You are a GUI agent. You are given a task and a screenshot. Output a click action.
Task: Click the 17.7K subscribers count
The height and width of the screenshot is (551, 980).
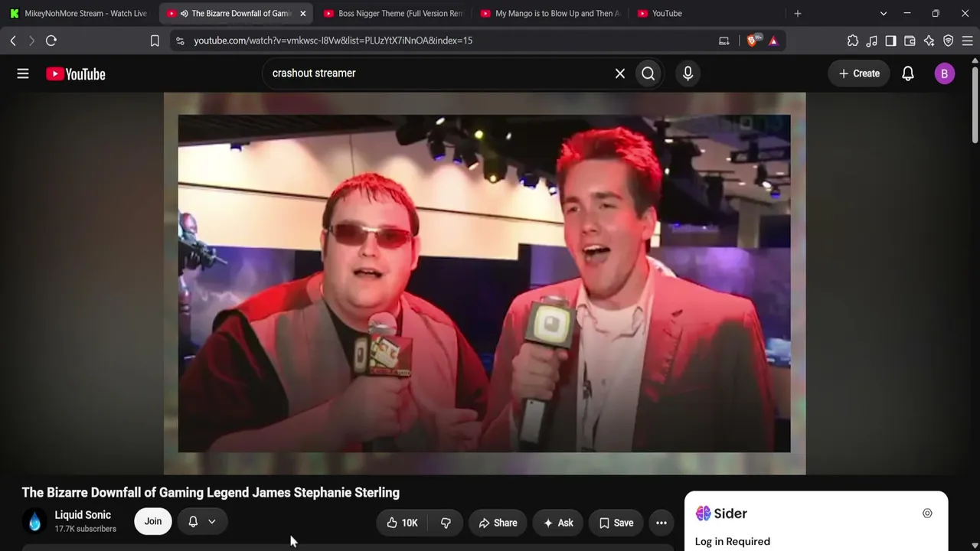(x=86, y=529)
